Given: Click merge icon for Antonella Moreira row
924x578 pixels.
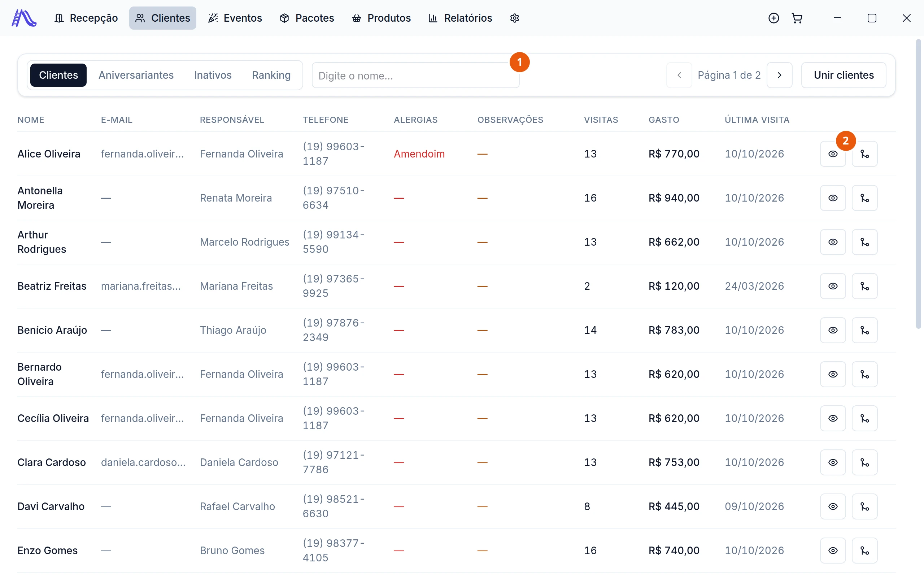Looking at the screenshot, I should (x=864, y=198).
